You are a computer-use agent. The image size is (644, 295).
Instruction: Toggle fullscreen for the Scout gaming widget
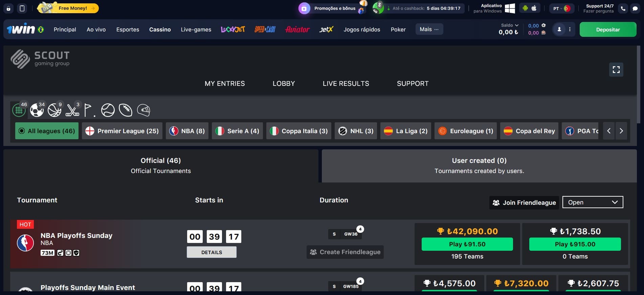[616, 70]
